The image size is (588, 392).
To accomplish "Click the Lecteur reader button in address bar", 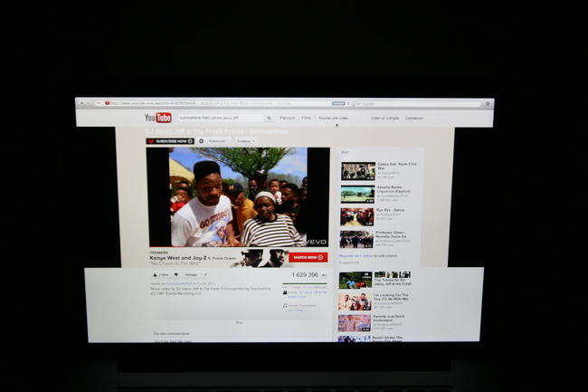I will [x=338, y=103].
